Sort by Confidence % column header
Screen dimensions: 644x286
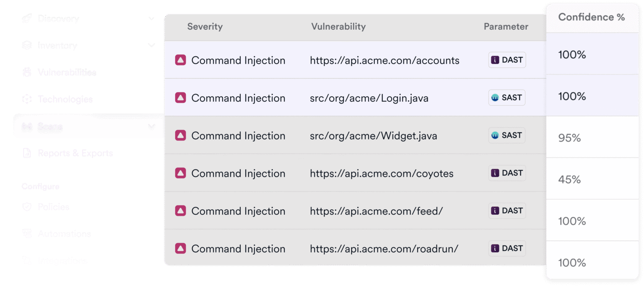pyautogui.click(x=591, y=17)
